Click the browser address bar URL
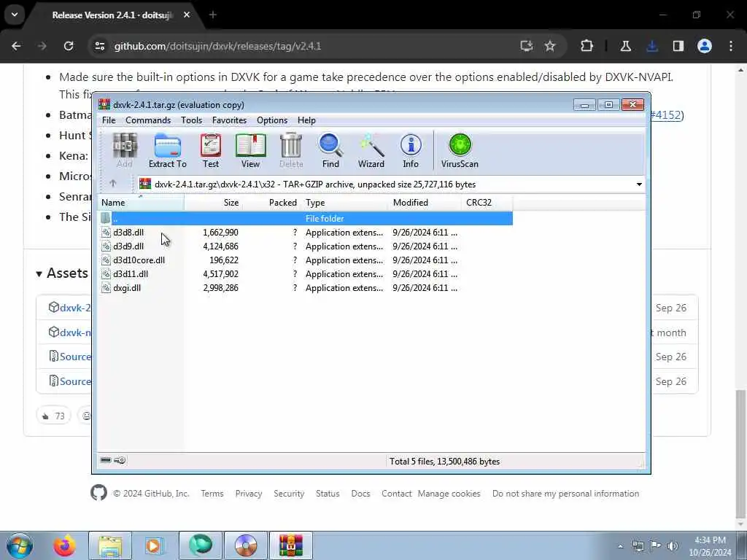Viewport: 747px width, 560px height. coord(217,46)
